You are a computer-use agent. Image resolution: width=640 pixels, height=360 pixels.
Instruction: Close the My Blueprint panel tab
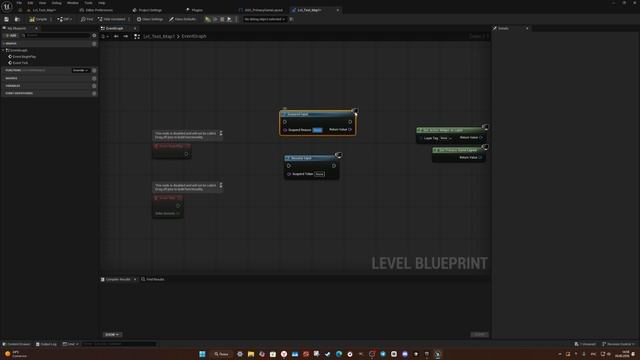pos(36,29)
